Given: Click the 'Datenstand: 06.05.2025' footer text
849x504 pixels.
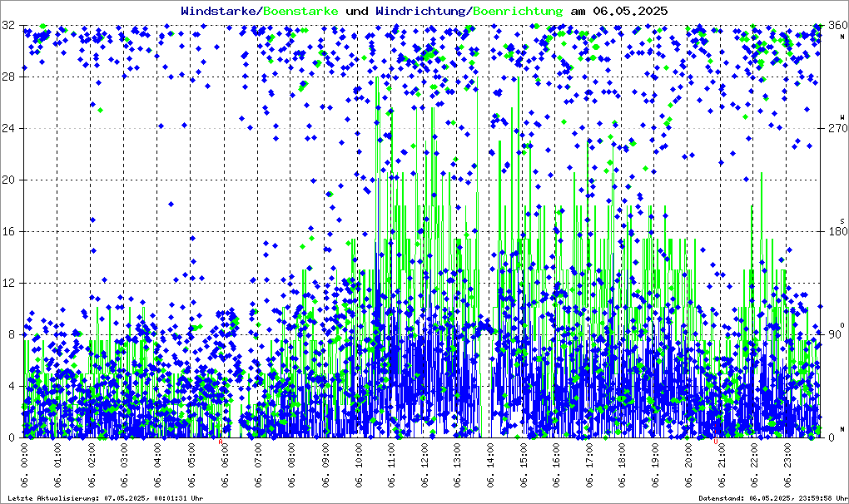Looking at the screenshot, I should click(744, 498).
